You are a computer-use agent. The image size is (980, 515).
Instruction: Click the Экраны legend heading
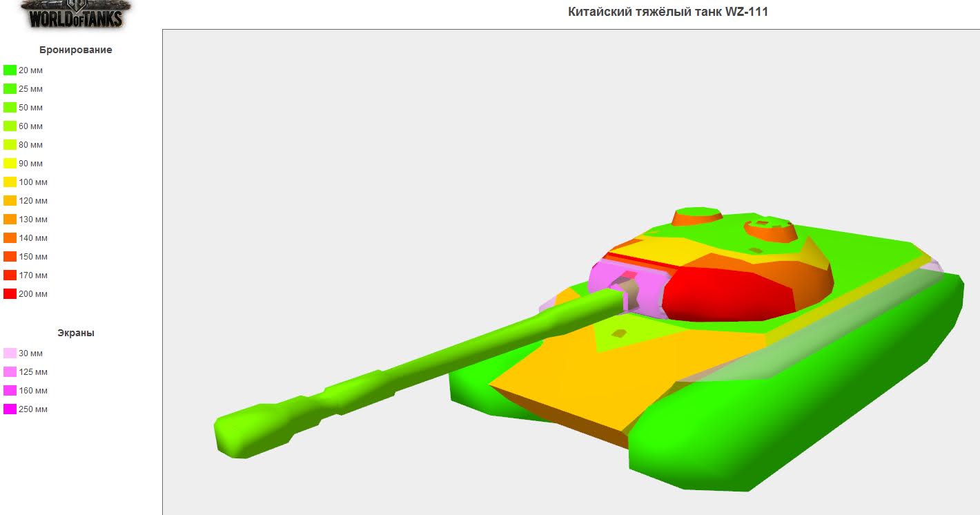click(x=76, y=333)
